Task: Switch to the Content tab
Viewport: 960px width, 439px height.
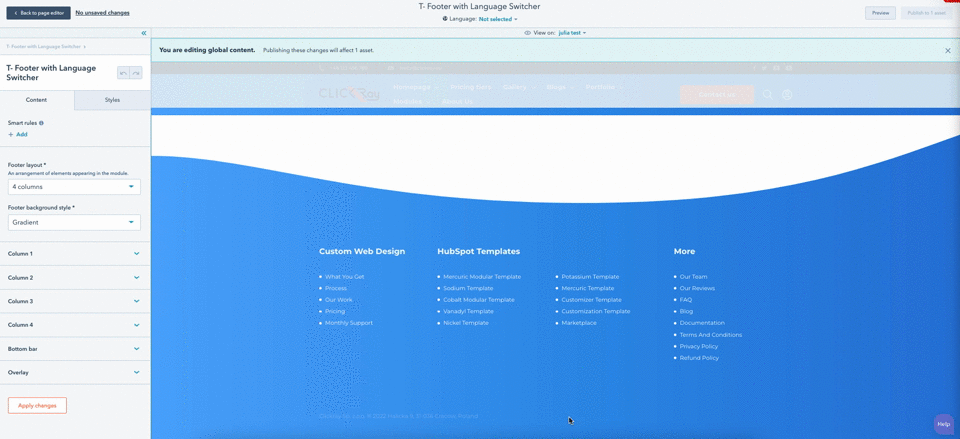Action: [37, 100]
